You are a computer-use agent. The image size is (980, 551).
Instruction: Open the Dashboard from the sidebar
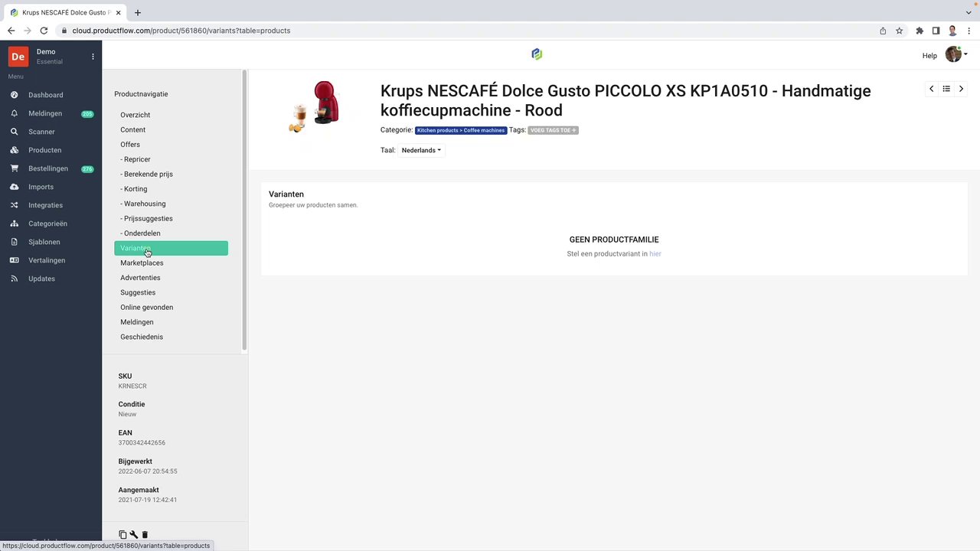46,95
